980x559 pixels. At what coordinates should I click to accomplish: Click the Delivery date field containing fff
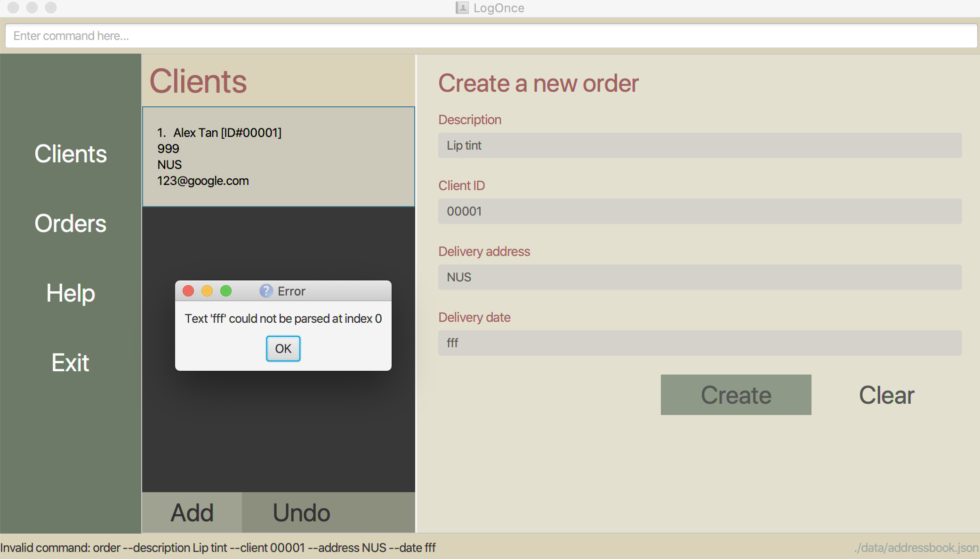pyautogui.click(x=699, y=343)
